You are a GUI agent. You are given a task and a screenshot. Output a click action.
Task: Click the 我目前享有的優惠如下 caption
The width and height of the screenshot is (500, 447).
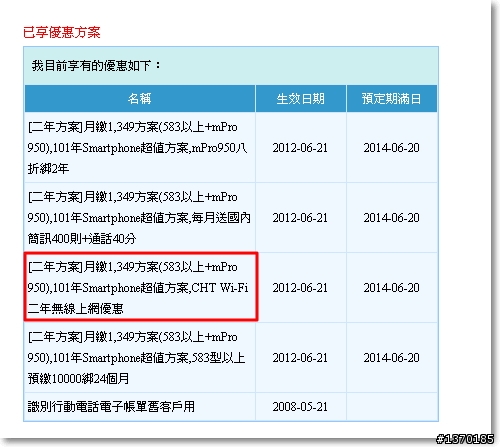[x=96, y=66]
